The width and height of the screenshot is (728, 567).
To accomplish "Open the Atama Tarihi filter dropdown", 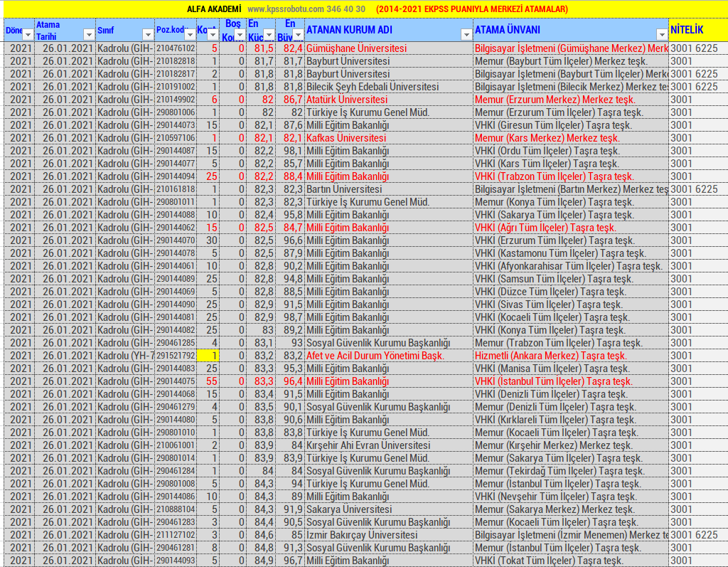I will click(x=89, y=35).
